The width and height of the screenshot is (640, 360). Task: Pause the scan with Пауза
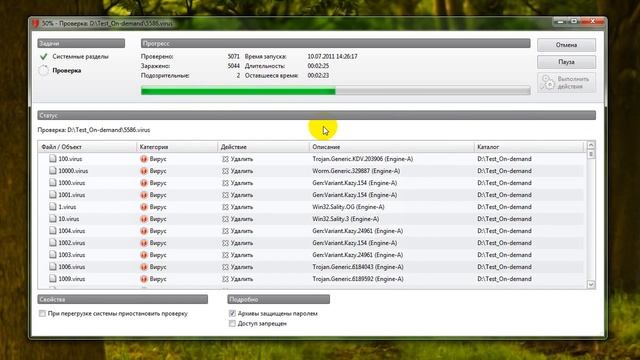pos(566,62)
